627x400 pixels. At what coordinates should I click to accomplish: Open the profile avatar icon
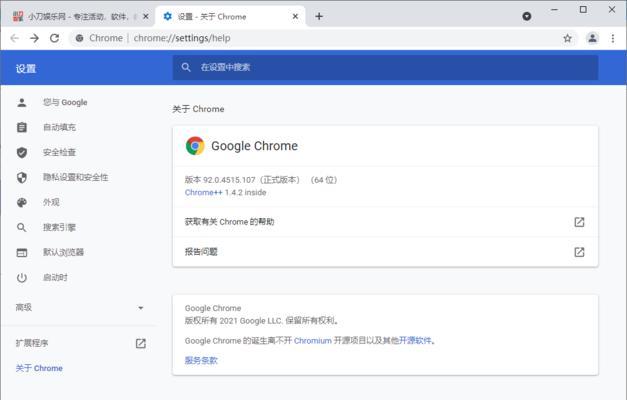pos(592,38)
